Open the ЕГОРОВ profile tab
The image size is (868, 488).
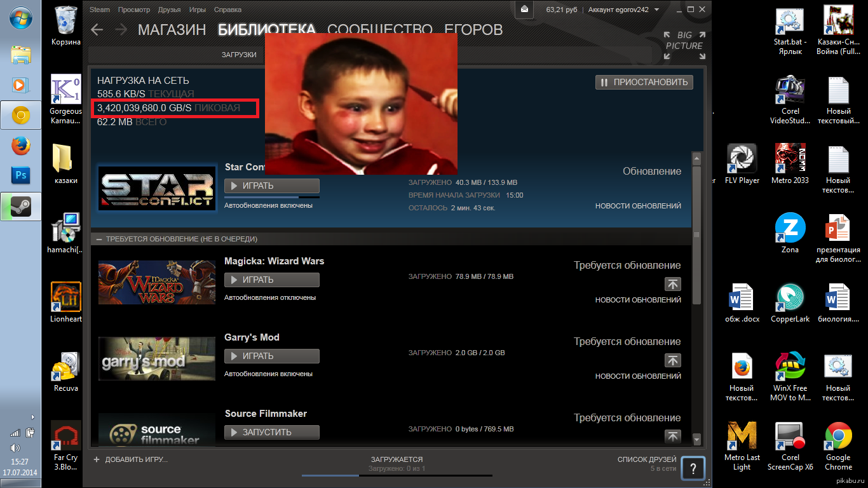(x=473, y=30)
